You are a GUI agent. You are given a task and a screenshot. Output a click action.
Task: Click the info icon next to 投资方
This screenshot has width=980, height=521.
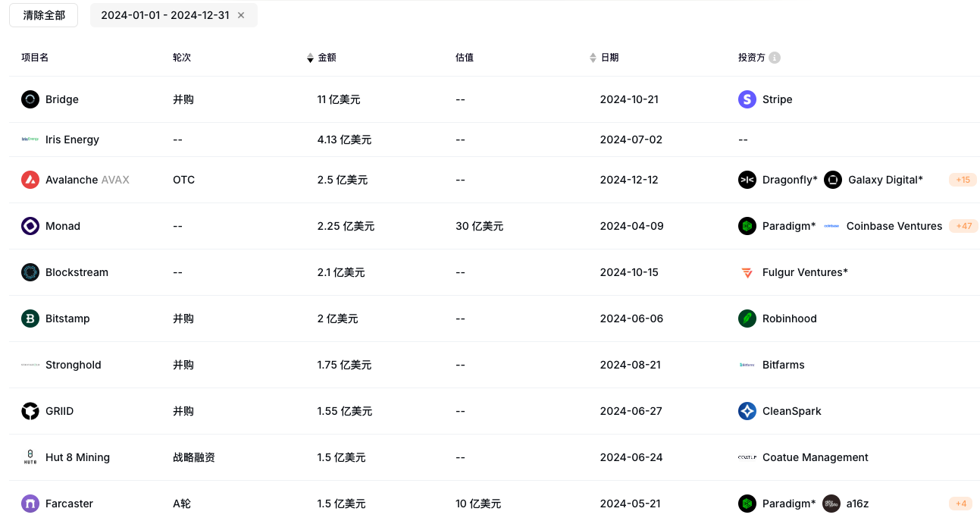(x=775, y=58)
